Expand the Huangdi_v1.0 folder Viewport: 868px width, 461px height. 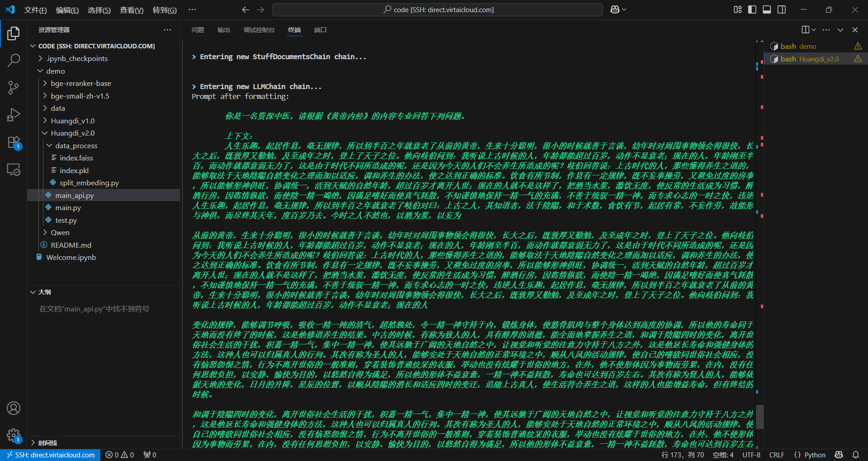pos(45,121)
